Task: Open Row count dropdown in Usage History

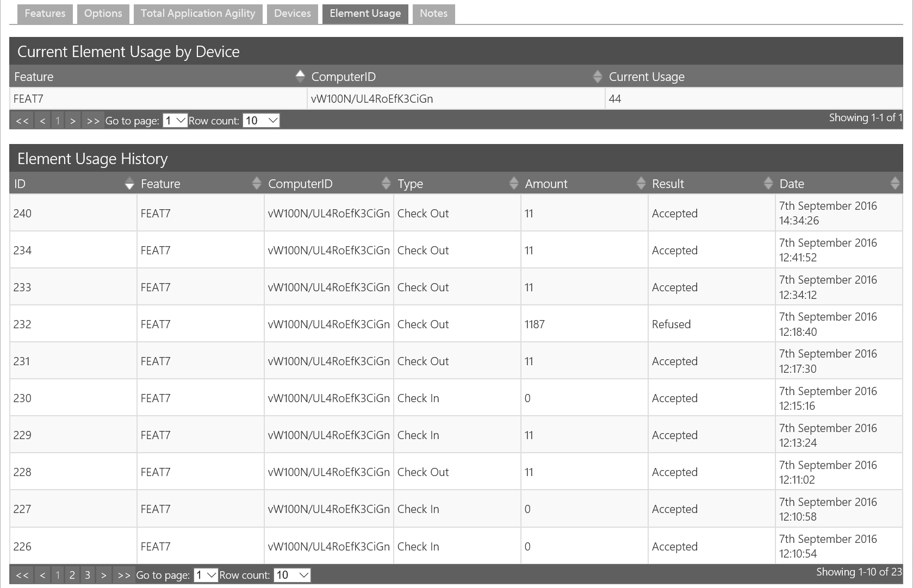Action: pos(292,575)
